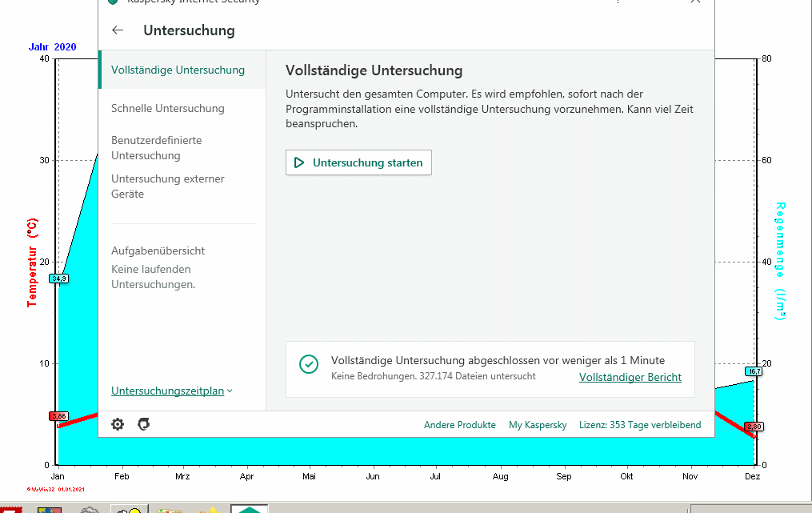Expand the Untersuchungszeitplan dropdown

click(172, 391)
